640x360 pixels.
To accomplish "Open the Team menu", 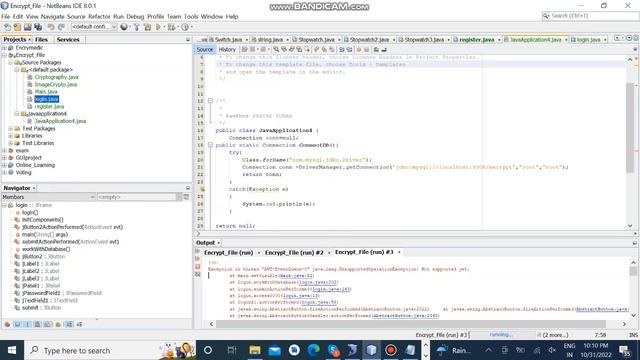I will pyautogui.click(x=174, y=16).
